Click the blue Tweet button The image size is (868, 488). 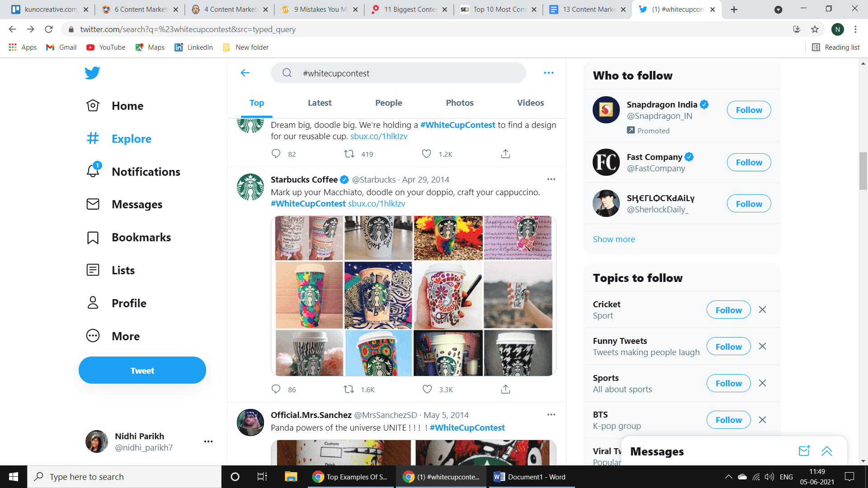[x=142, y=370]
